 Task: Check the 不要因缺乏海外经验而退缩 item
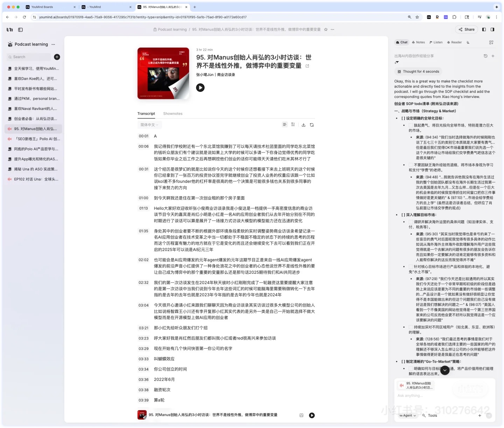(411, 165)
